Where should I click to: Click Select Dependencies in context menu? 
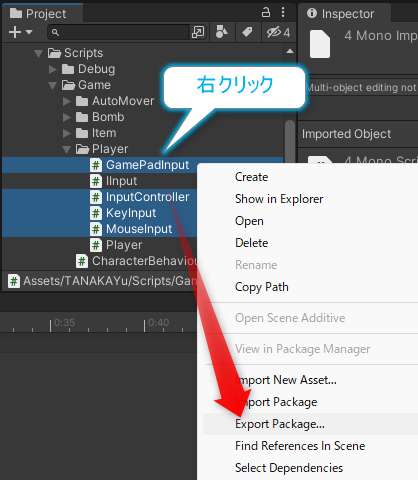coord(289,468)
